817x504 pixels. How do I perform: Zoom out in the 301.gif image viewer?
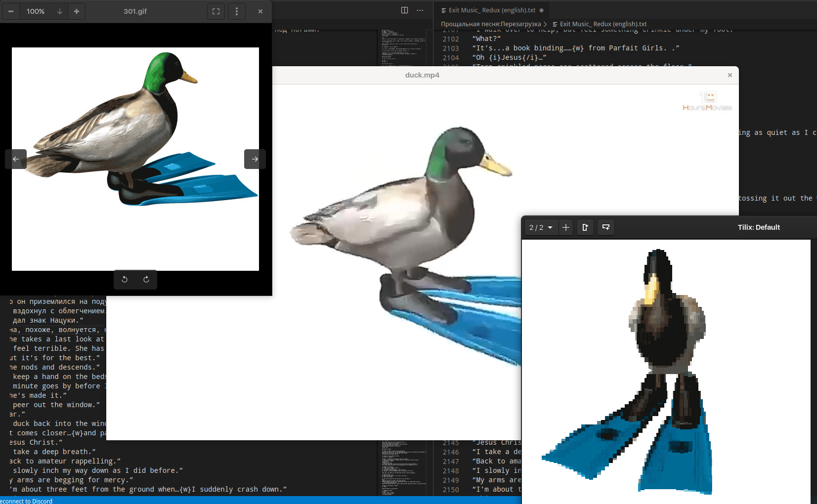click(11, 11)
